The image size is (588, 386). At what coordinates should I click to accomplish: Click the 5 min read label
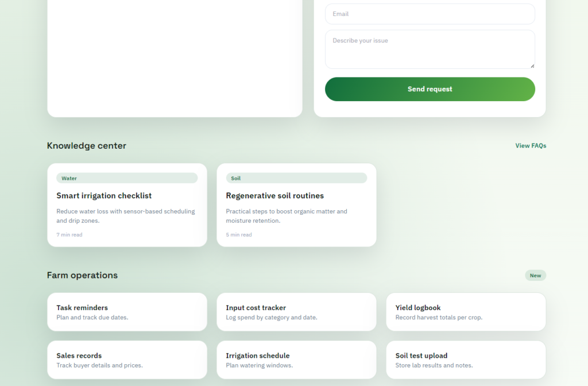coord(238,234)
